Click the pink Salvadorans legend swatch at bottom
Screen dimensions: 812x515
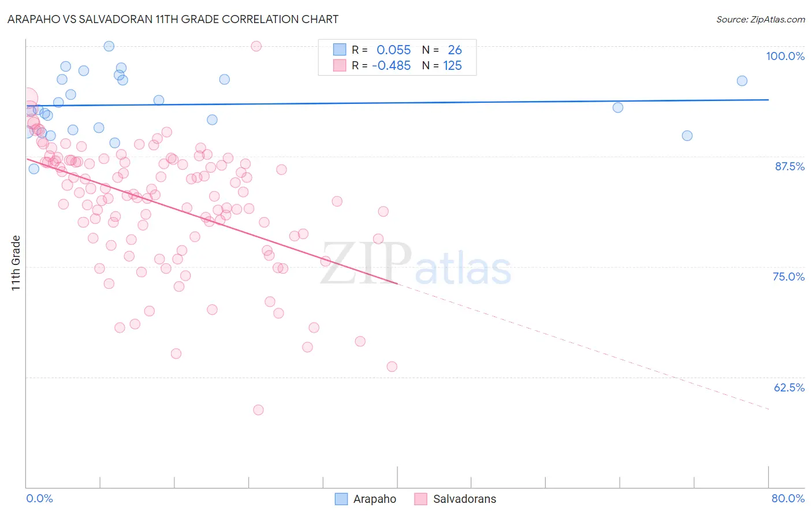click(x=420, y=499)
